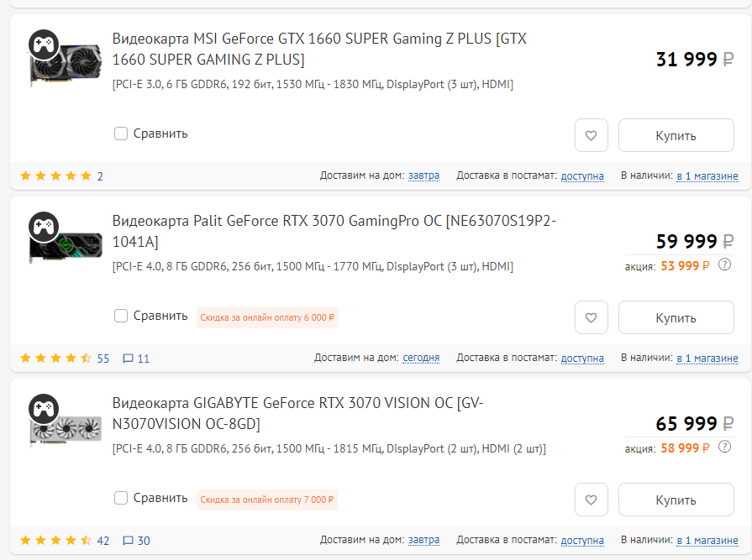The width and height of the screenshot is (752, 560).
Task: Add GIGABYTE RTX 3070 VISION to favorites heart
Action: [592, 500]
